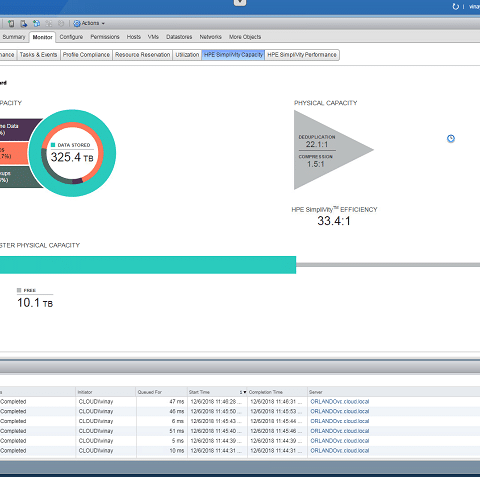Screen dimensions: 480x477
Task: Click the teal Data Stored legend swatch
Action: click(53, 145)
